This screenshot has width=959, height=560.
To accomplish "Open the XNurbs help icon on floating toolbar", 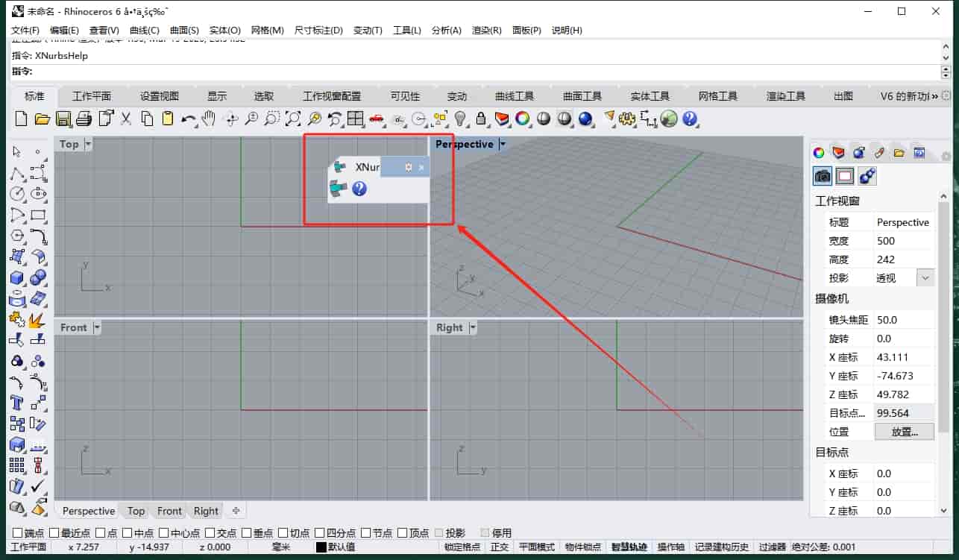I will pos(359,189).
